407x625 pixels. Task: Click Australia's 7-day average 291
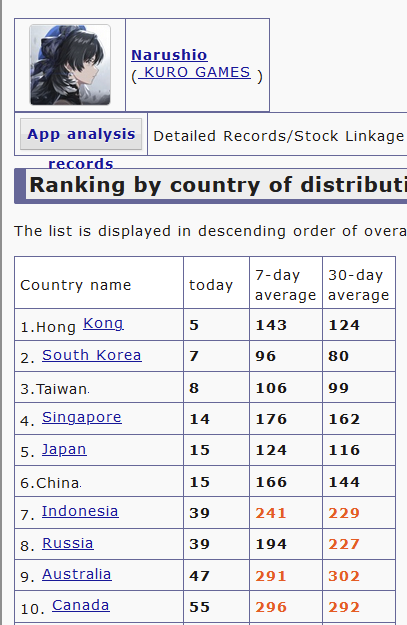tap(271, 576)
